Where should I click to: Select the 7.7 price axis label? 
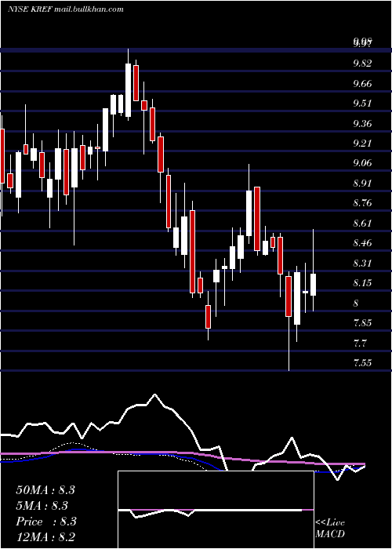[360, 343]
